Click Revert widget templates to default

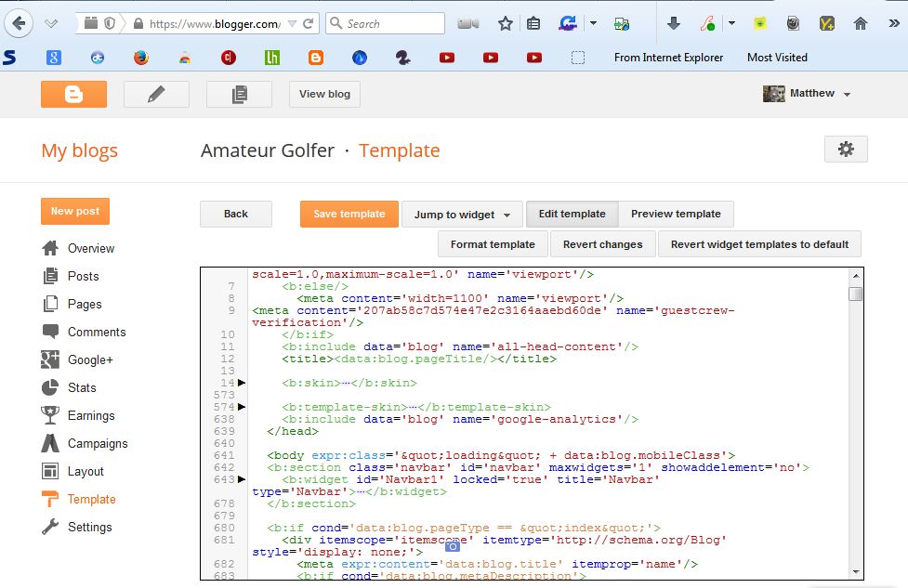click(759, 243)
